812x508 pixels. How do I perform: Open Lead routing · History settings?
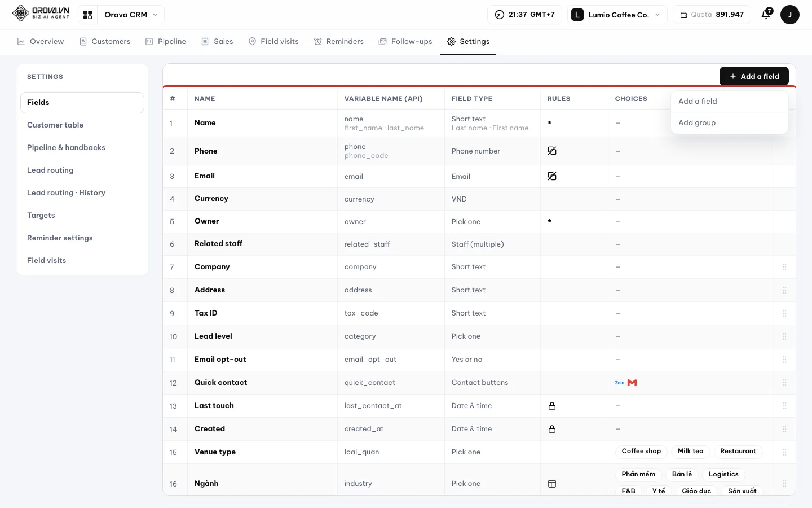click(x=82, y=193)
